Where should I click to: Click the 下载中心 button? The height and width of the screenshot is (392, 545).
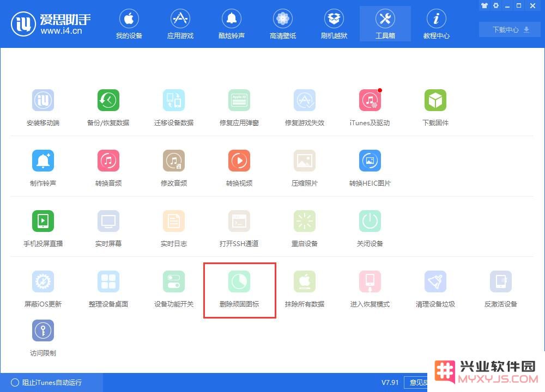point(510,29)
